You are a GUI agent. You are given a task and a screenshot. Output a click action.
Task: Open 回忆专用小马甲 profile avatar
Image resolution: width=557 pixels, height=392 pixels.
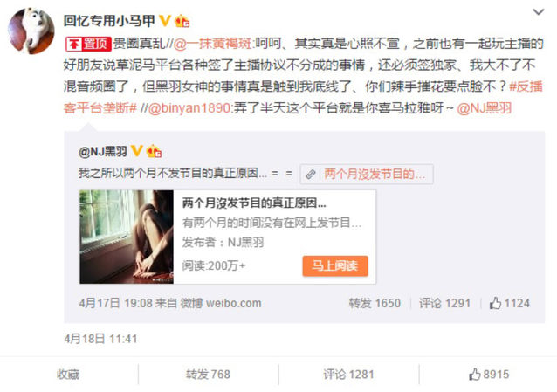pos(31,31)
